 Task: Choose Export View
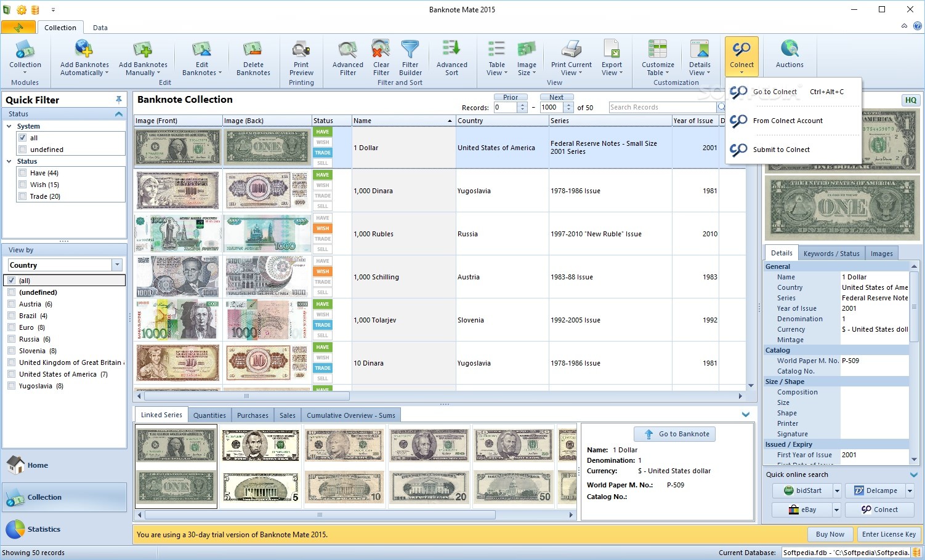pyautogui.click(x=612, y=57)
